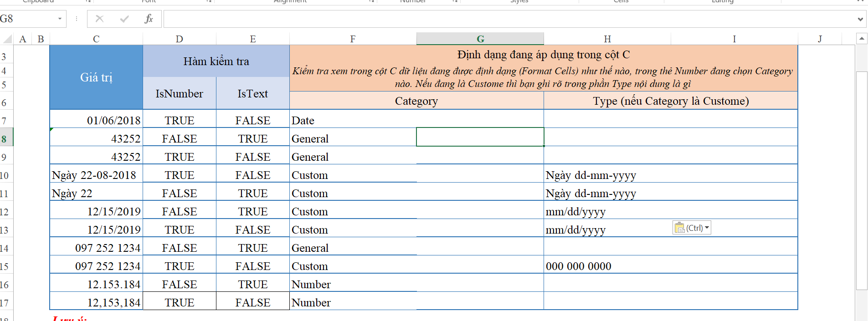This screenshot has height=321, width=868.
Task: Expand the formula bar with chevron
Action: coord(860,19)
